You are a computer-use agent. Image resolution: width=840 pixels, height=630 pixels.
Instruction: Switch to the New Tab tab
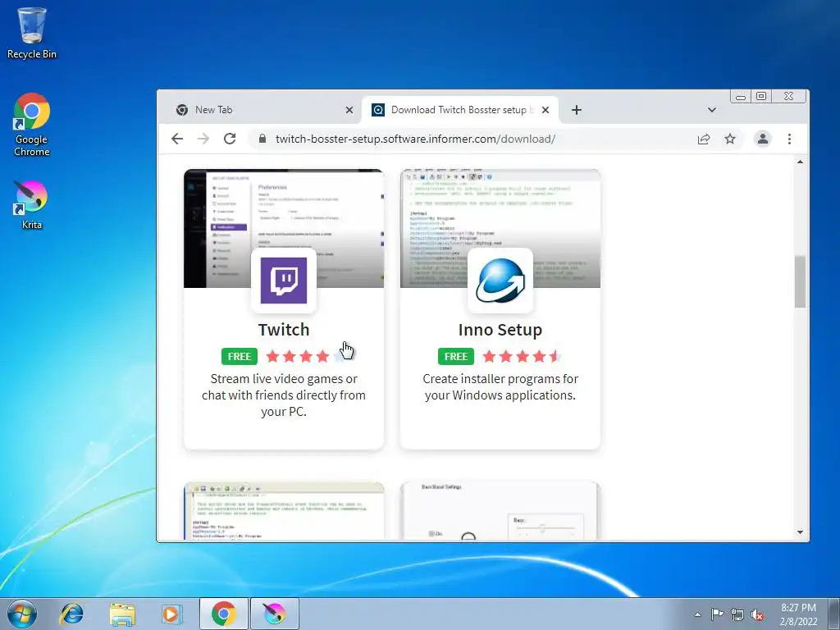pos(262,110)
